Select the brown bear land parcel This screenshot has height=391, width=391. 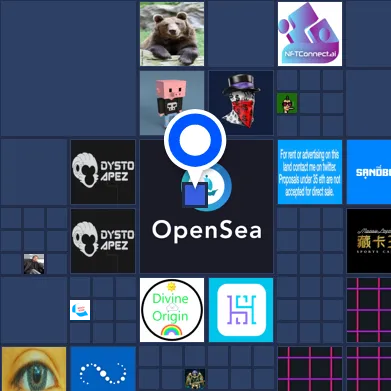(x=172, y=34)
